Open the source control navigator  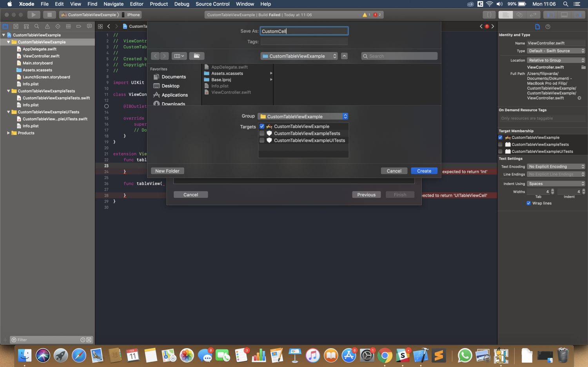click(x=16, y=26)
